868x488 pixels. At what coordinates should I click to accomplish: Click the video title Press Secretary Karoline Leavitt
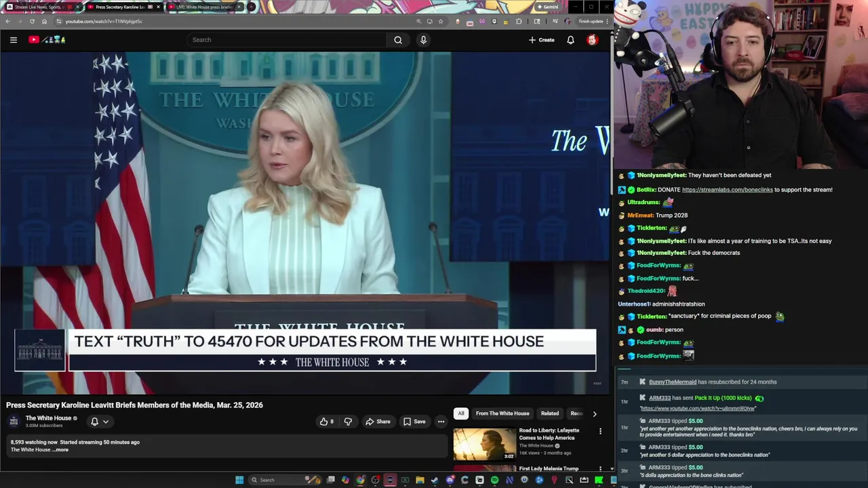pyautogui.click(x=134, y=405)
